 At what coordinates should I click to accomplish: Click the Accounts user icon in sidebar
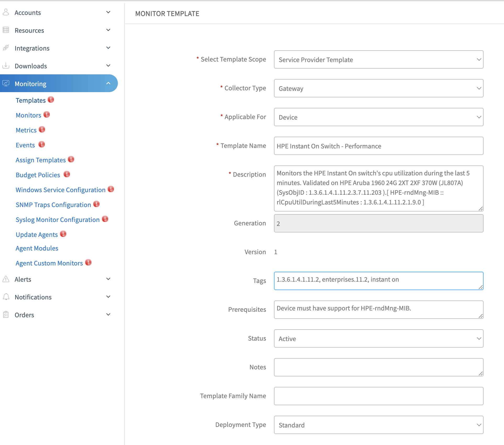coord(6,12)
